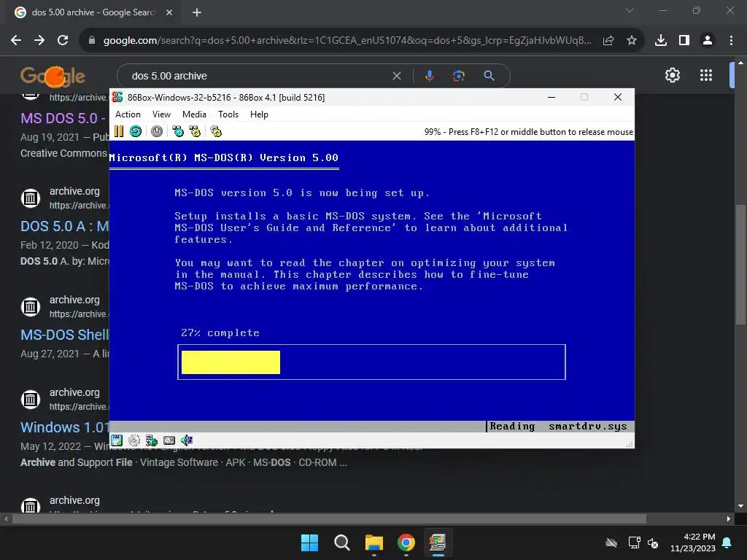Open the 'Windows 1.01' search result link
The height and width of the screenshot is (560, 747).
click(x=64, y=427)
